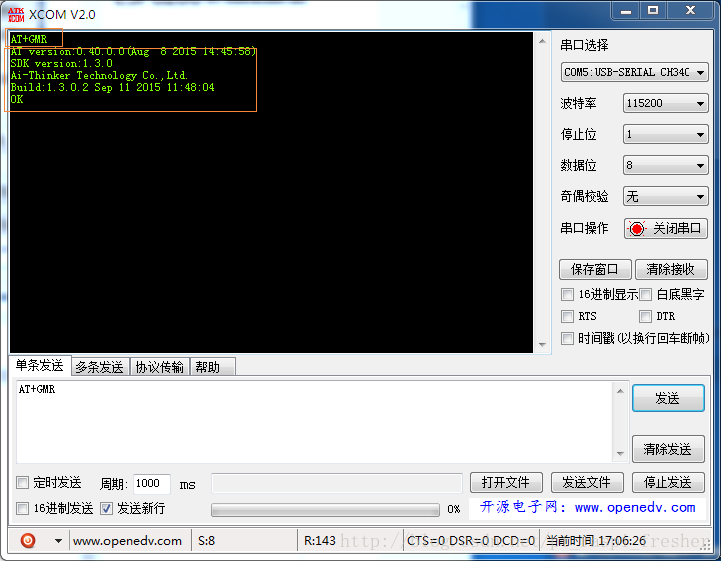Click the receive window scroll-up arrow
This screenshot has width=721, height=561.
pos(542,41)
